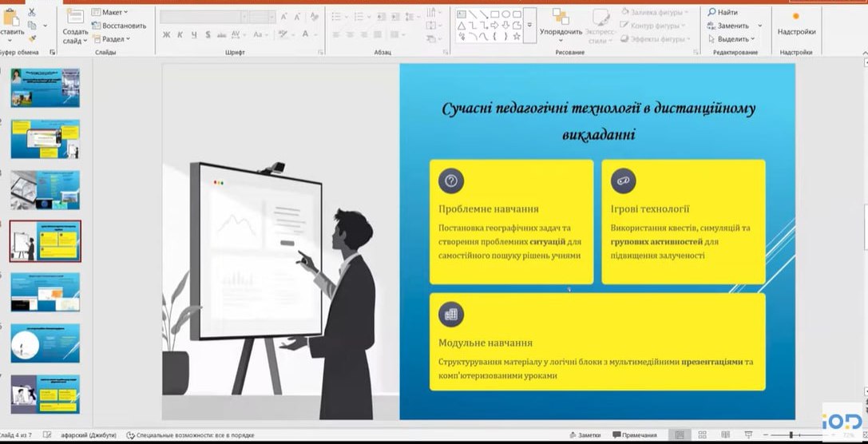Screen dimensions: 868x444
Task: Toggle bold Ж formatting
Action: pos(166,35)
